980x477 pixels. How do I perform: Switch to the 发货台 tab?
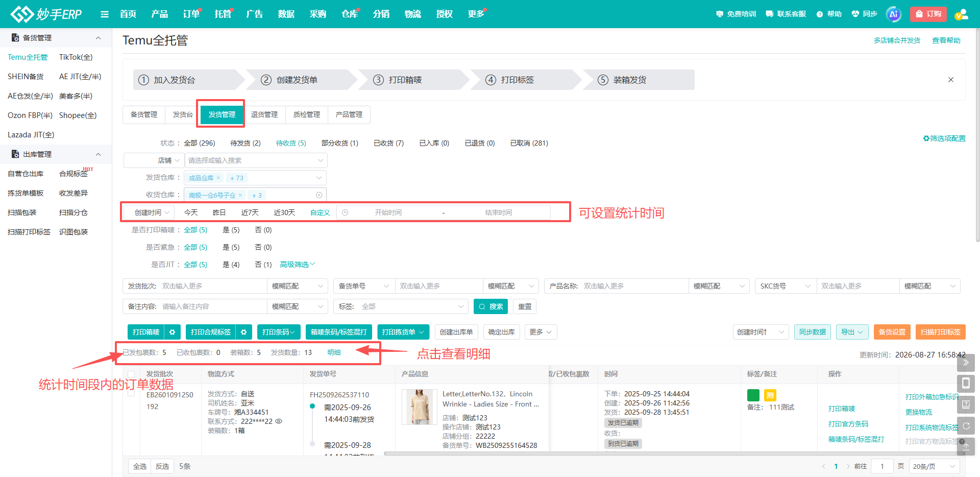[183, 114]
